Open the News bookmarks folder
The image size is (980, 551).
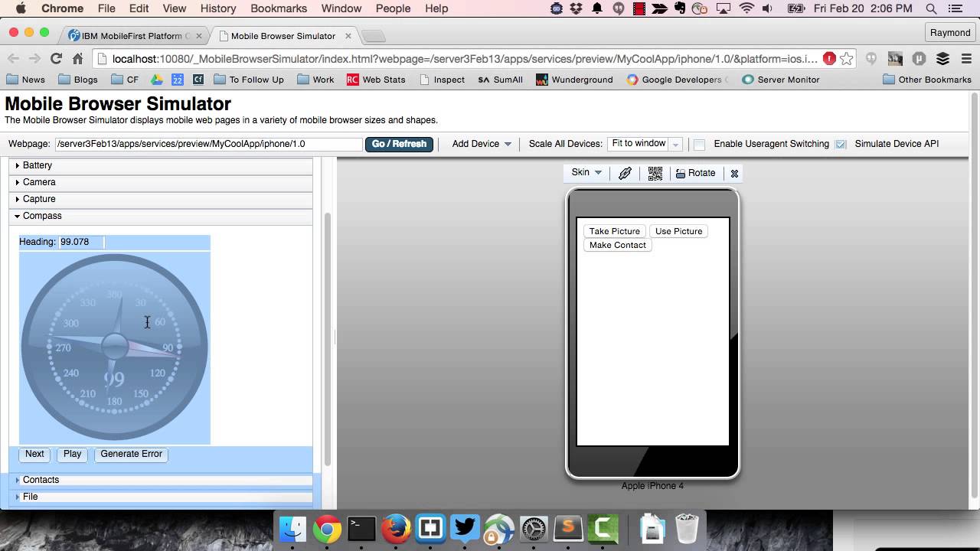click(25, 80)
